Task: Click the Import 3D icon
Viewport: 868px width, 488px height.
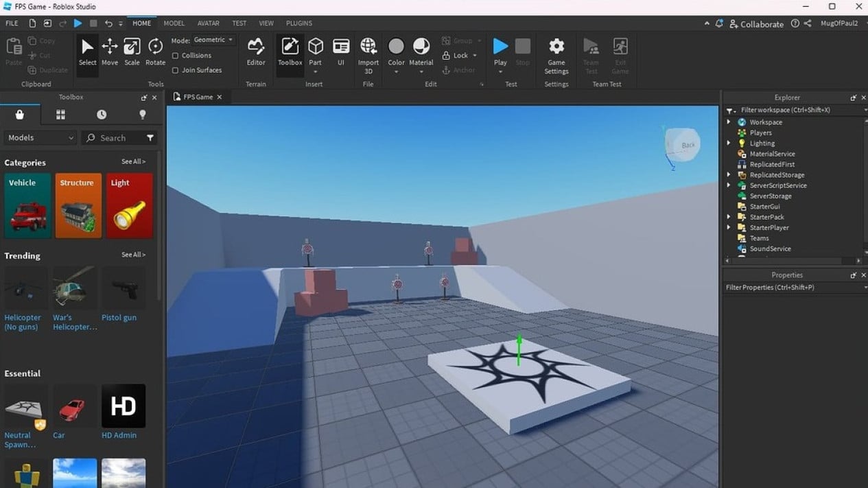Action: pyautogui.click(x=368, y=47)
